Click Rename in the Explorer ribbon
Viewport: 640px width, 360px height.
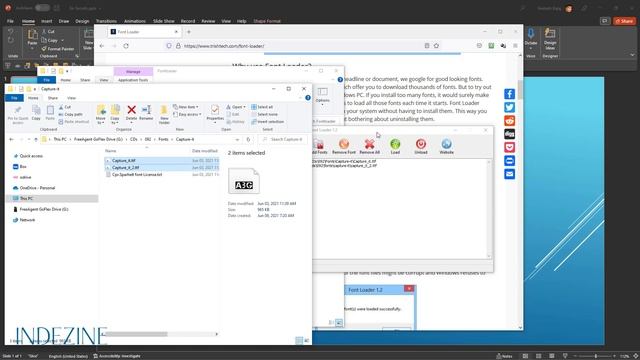pyautogui.click(x=146, y=113)
